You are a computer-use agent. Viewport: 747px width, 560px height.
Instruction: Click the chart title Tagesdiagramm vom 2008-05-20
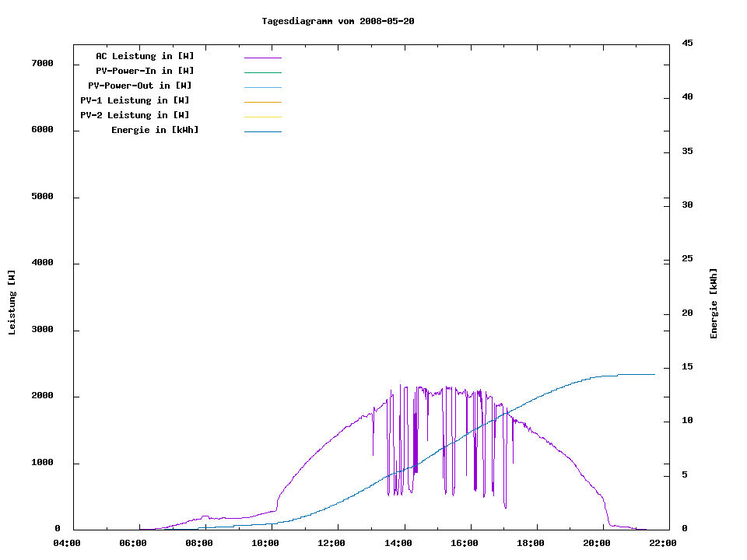click(x=338, y=21)
